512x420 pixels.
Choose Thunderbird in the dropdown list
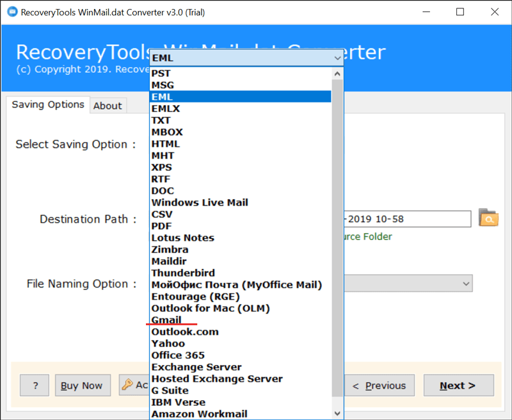click(183, 273)
